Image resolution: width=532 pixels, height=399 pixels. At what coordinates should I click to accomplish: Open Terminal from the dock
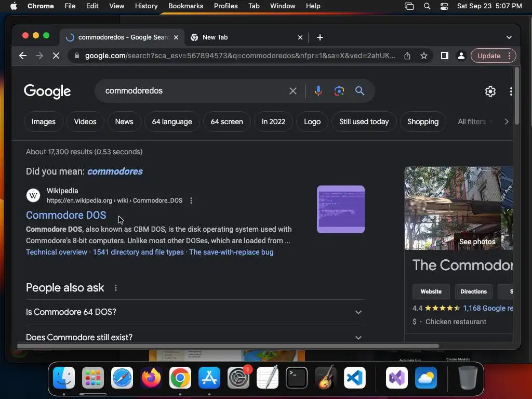click(297, 378)
